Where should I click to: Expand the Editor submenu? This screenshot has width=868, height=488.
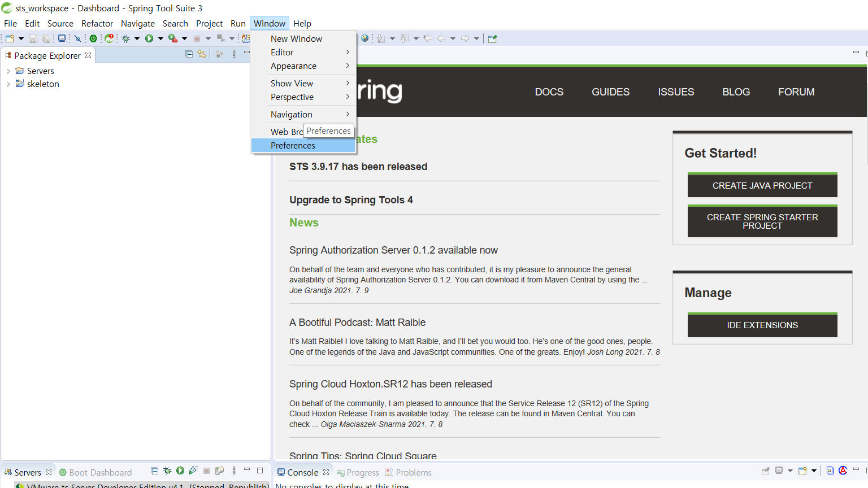point(303,53)
